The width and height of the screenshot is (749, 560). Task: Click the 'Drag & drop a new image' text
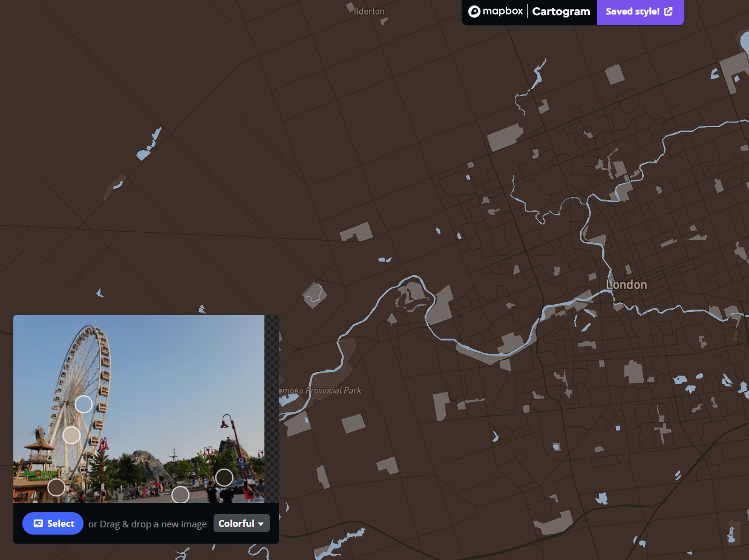(x=148, y=524)
